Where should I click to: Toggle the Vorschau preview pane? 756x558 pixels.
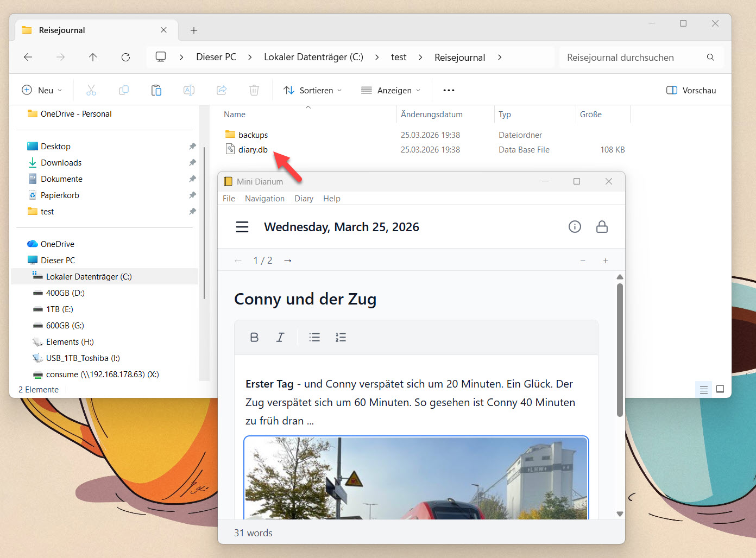(x=691, y=90)
